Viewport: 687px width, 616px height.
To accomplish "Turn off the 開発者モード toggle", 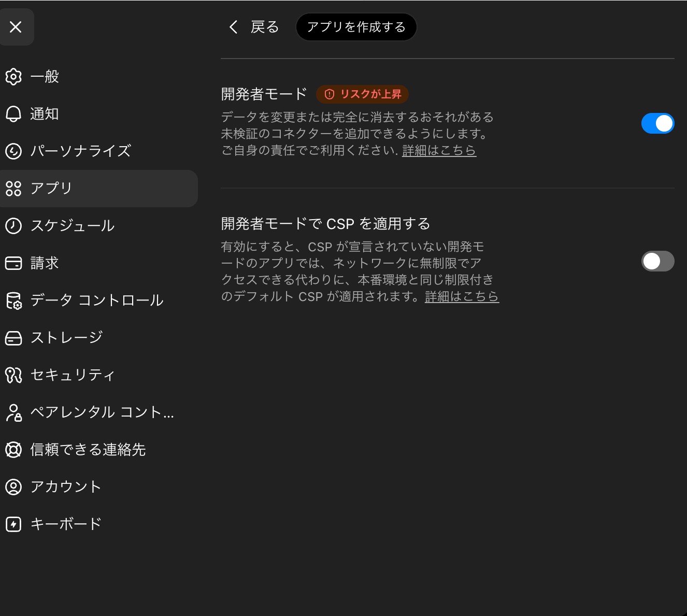I will click(x=657, y=123).
